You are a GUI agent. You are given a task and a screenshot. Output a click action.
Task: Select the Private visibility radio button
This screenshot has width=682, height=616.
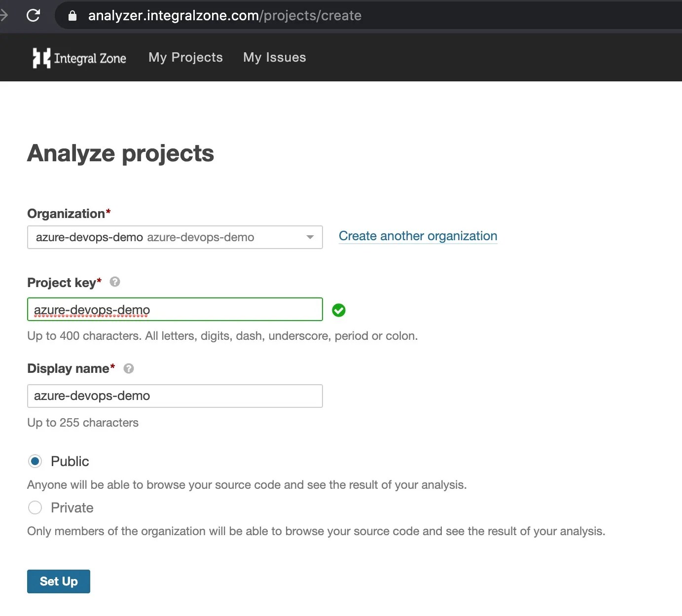[35, 507]
